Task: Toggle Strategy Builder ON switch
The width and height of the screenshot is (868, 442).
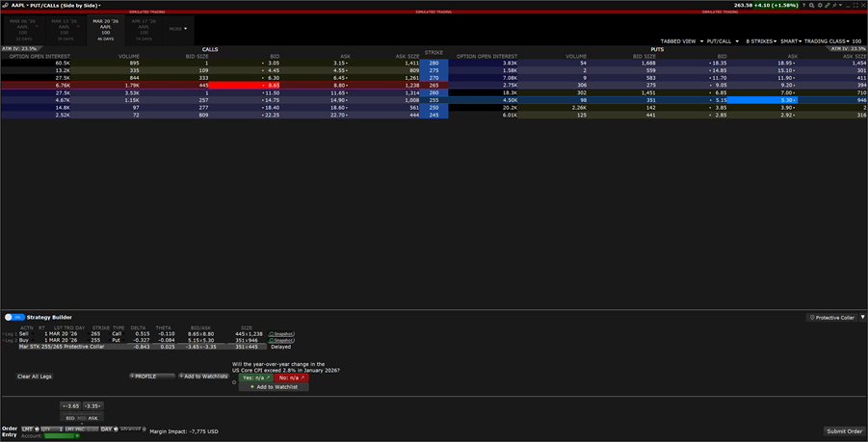Action: pyautogui.click(x=15, y=317)
